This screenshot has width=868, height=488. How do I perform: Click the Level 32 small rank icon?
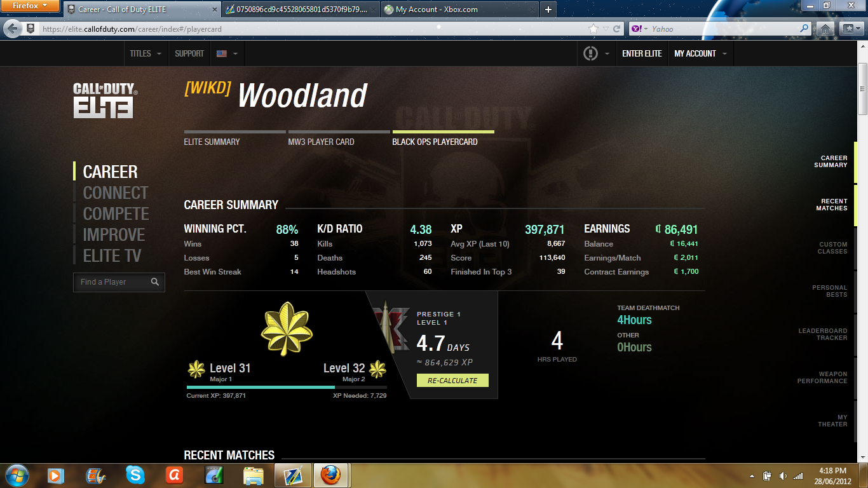coord(377,369)
